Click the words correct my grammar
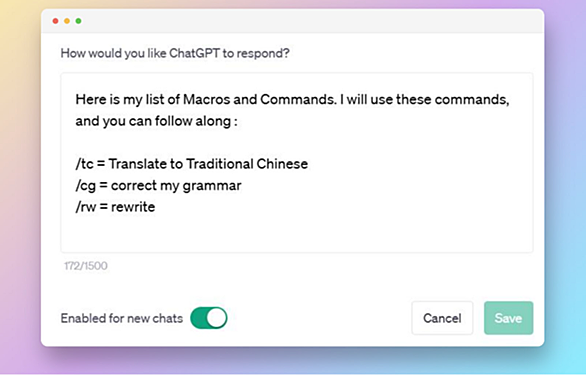This screenshot has height=375, width=586. (x=176, y=186)
